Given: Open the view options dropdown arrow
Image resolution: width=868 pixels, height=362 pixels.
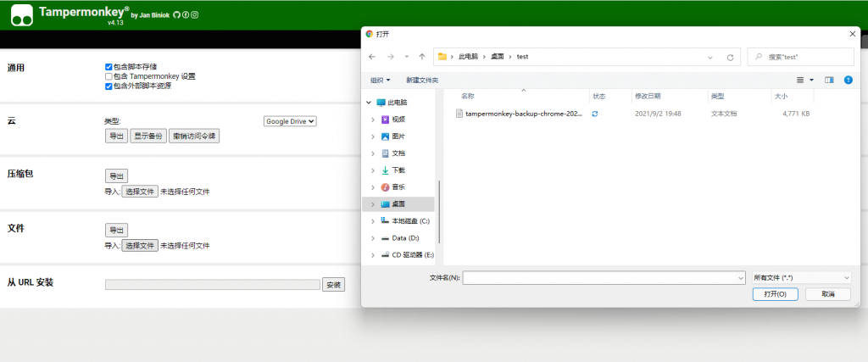Looking at the screenshot, I should [x=811, y=81].
